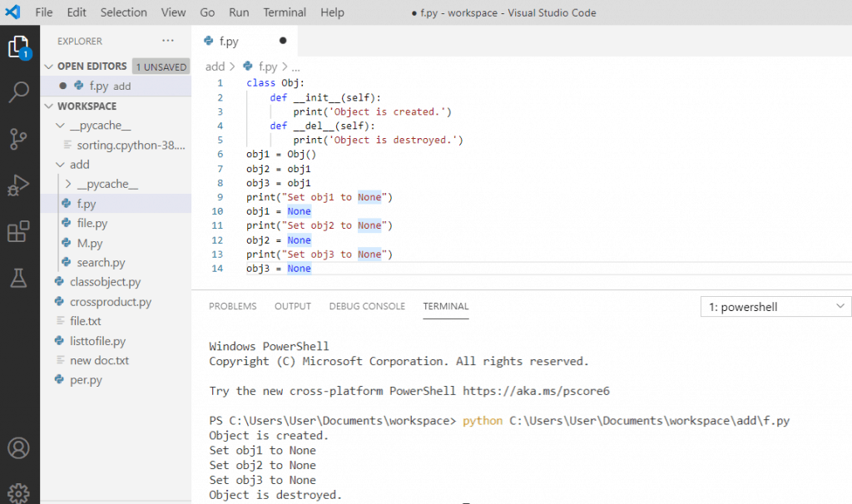This screenshot has height=504, width=852.
Task: Open the 1: powershell terminal dropdown
Action: 774,307
